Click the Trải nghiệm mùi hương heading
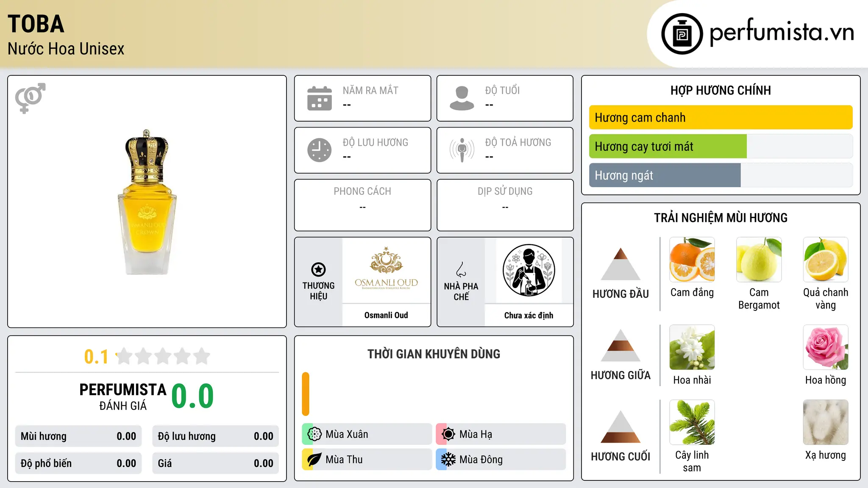 coord(721,218)
